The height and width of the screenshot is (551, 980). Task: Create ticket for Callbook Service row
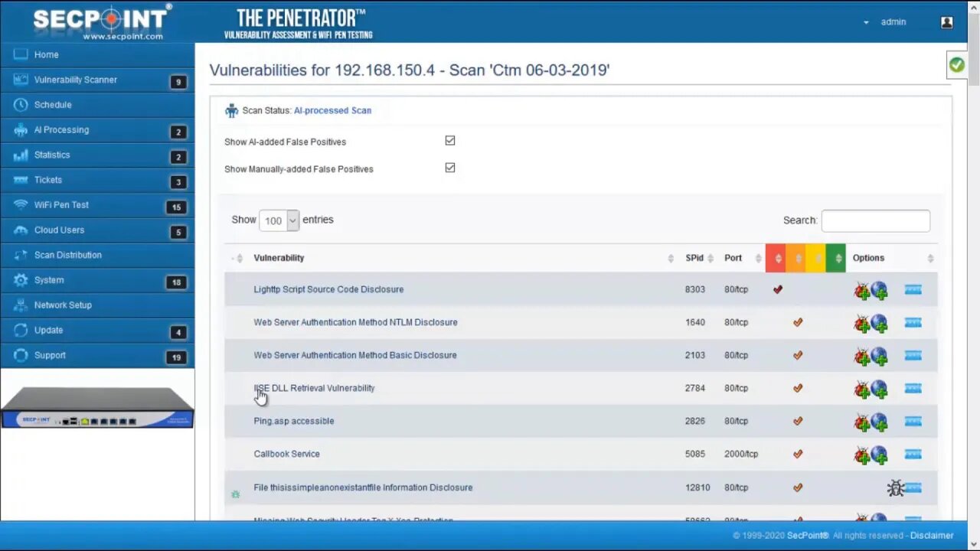click(913, 455)
